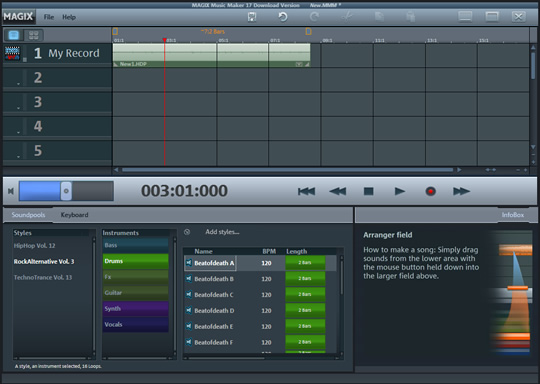Select the Bass instrument
Viewport: 540px width, 384px height.
click(136, 245)
